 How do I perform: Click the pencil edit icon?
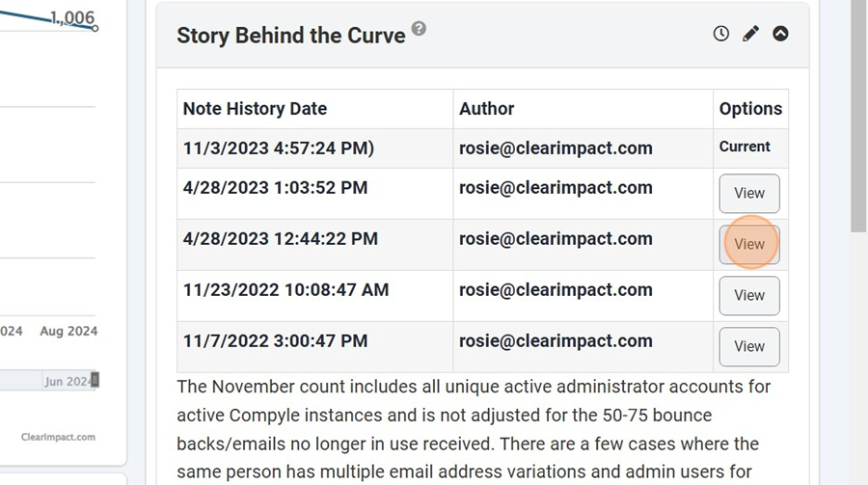click(x=750, y=34)
